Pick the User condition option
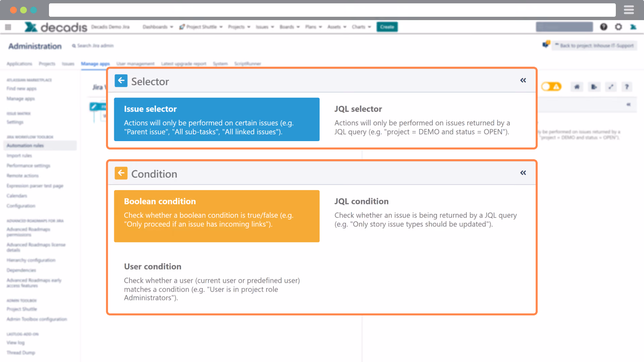 [x=217, y=282]
